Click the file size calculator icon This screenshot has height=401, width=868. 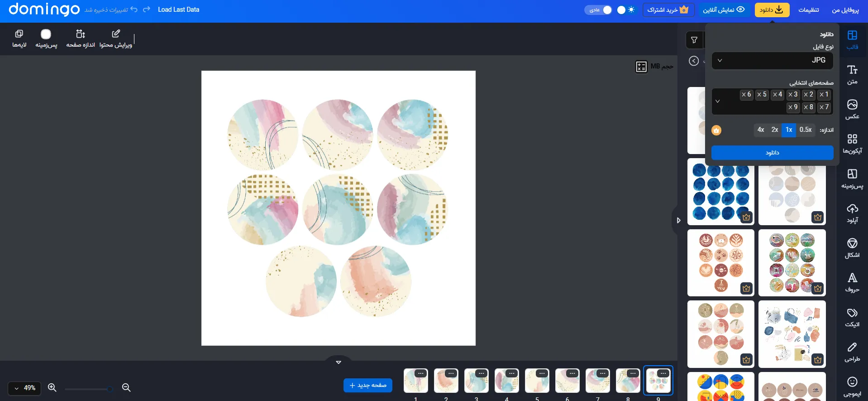coord(641,67)
